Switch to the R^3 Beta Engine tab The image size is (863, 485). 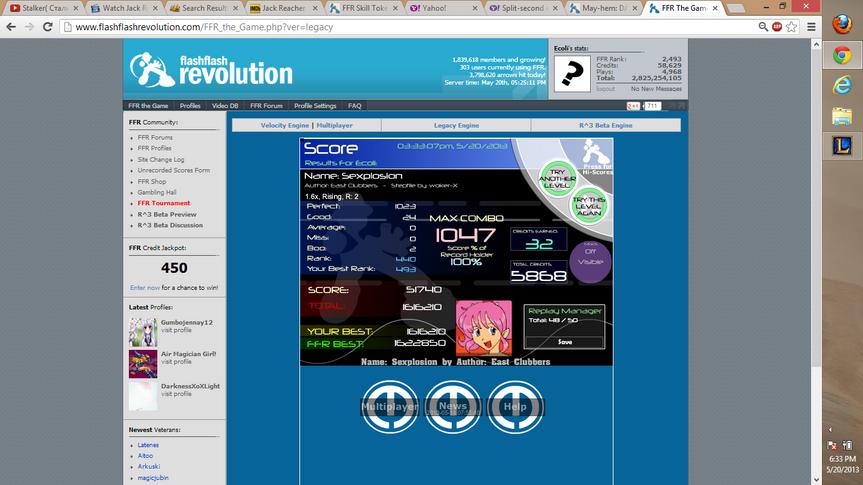coord(605,126)
